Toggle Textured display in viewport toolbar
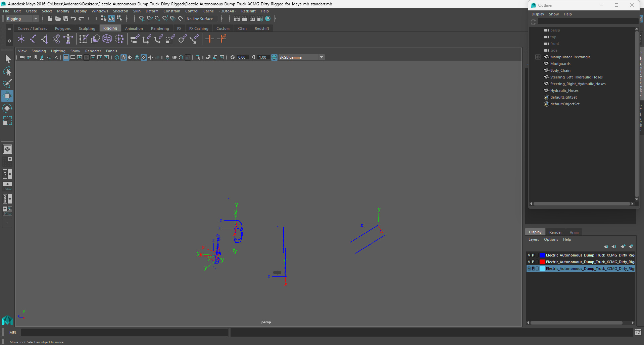 coord(144,57)
